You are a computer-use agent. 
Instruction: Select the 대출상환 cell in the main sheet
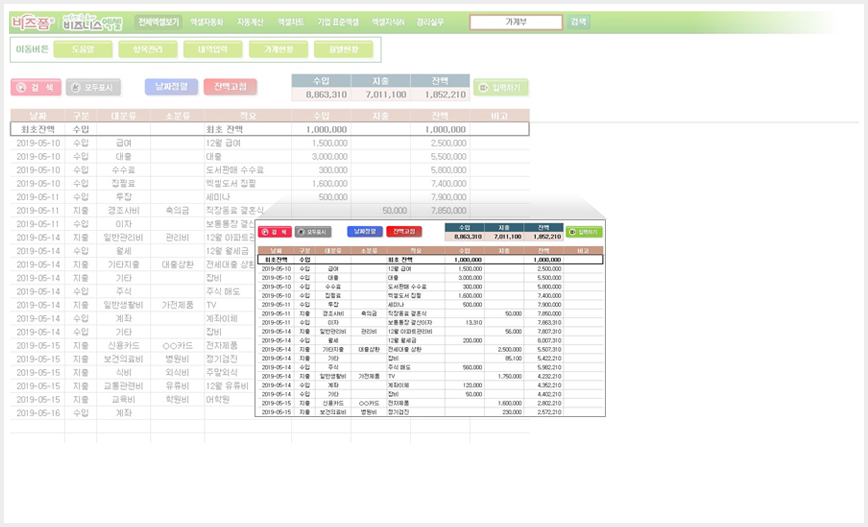[177, 265]
